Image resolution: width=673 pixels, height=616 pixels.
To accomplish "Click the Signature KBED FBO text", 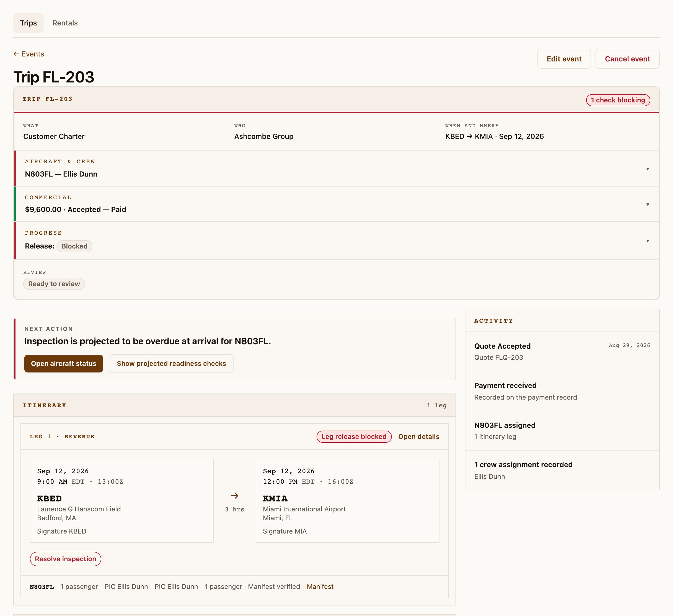I will (62, 532).
